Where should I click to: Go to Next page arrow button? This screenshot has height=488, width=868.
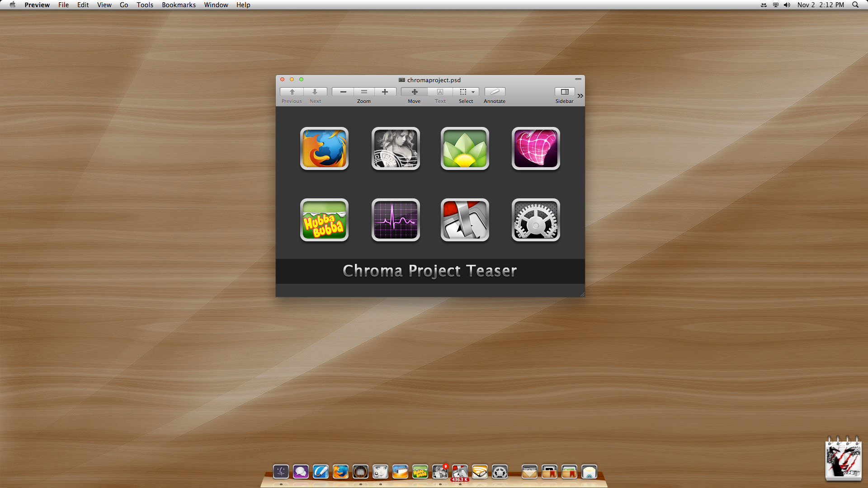click(x=315, y=92)
